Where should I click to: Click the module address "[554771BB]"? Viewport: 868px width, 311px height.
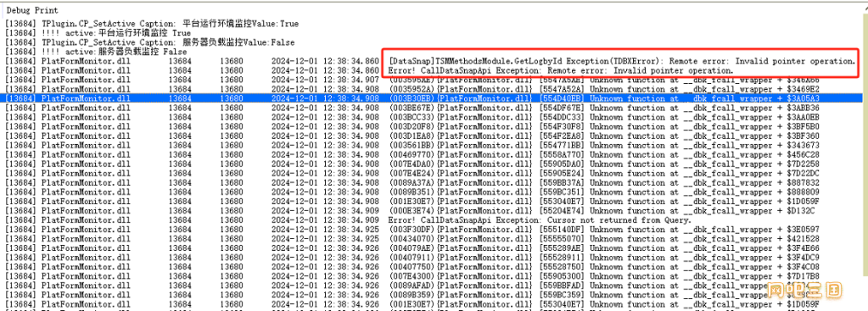(562, 145)
